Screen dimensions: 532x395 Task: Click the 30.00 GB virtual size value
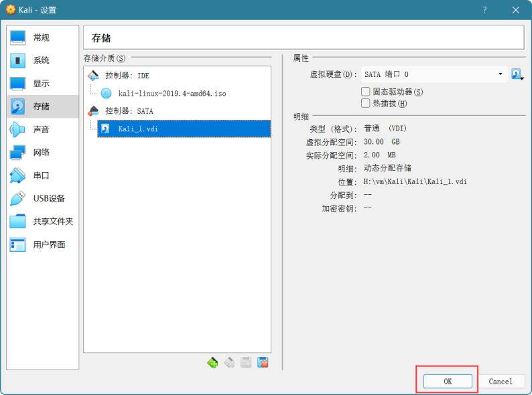pos(382,142)
